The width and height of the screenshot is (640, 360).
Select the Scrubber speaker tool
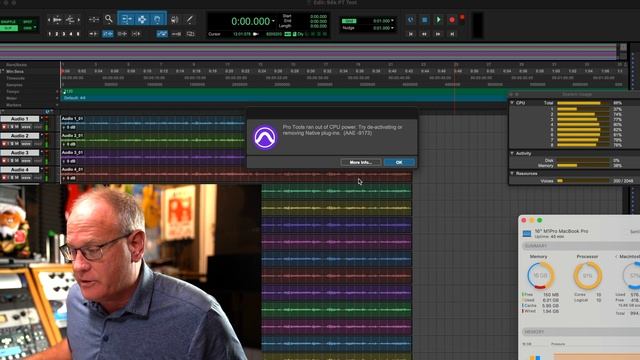(x=175, y=19)
